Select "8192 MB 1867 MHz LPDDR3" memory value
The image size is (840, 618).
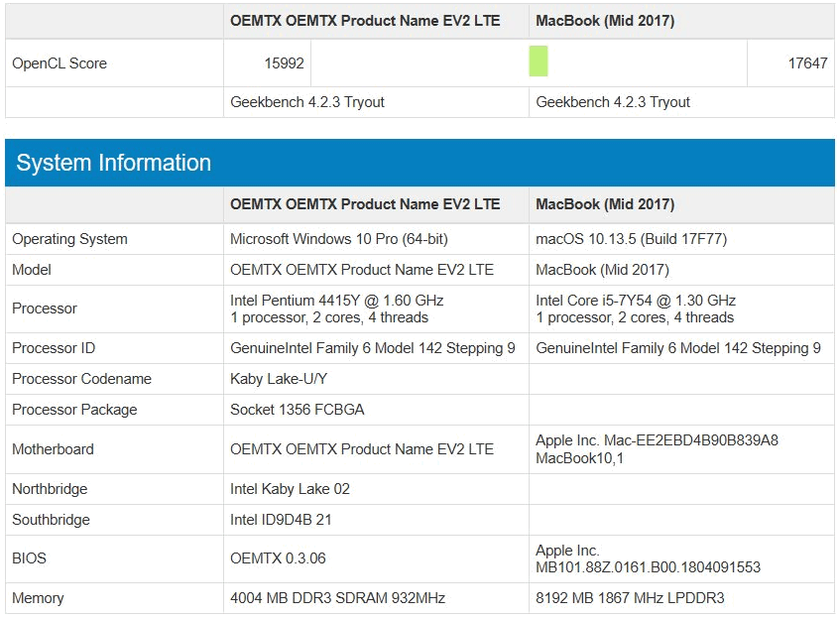pyautogui.click(x=630, y=598)
